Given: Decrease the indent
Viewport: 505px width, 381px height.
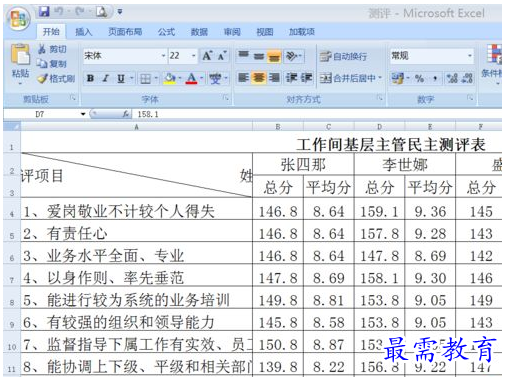Looking at the screenshot, I should tap(291, 78).
